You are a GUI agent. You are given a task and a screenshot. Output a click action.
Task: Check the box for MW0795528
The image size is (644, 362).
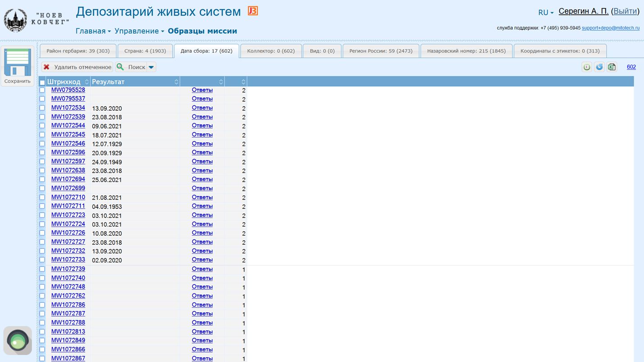(x=42, y=90)
